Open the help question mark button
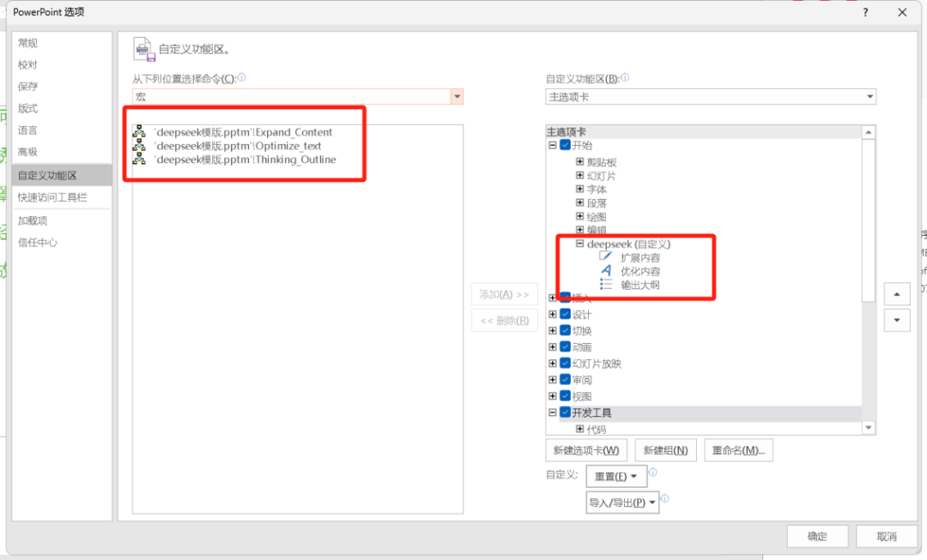 pyautogui.click(x=865, y=12)
